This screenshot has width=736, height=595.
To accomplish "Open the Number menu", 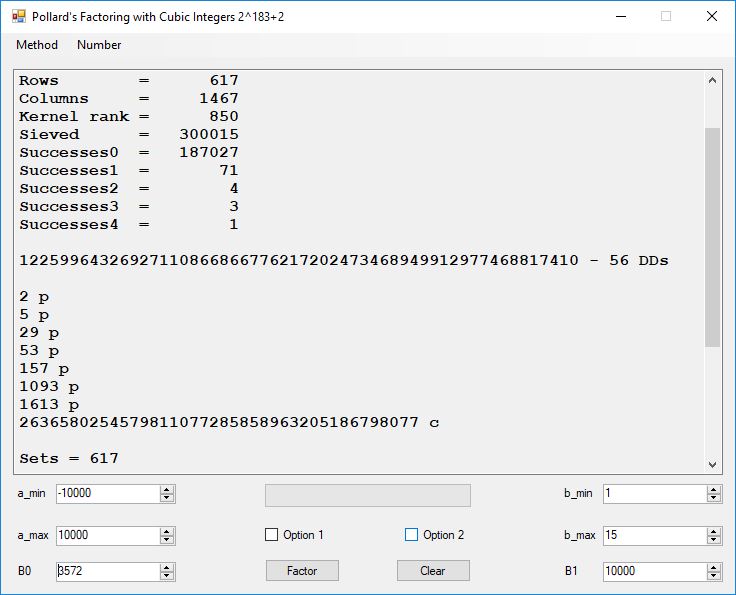I will click(x=99, y=45).
